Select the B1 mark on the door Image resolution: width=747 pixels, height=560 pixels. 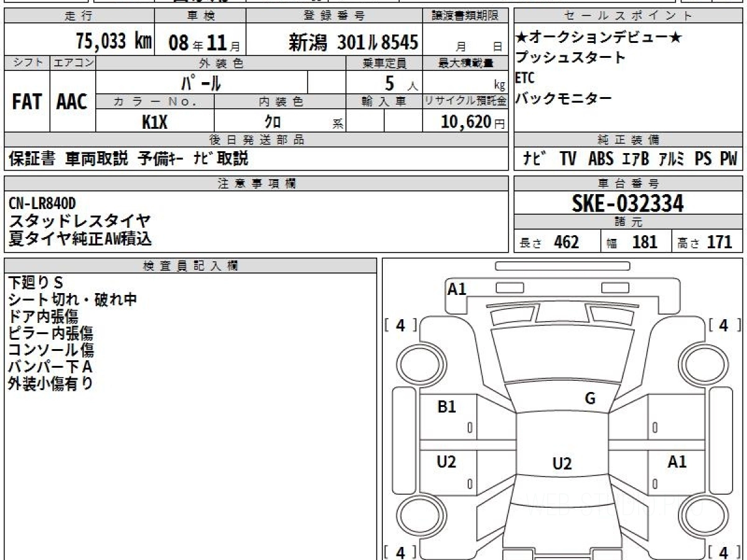(447, 407)
